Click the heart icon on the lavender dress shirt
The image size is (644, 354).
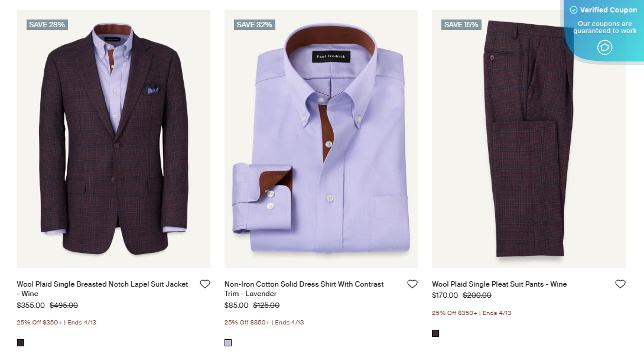point(412,284)
